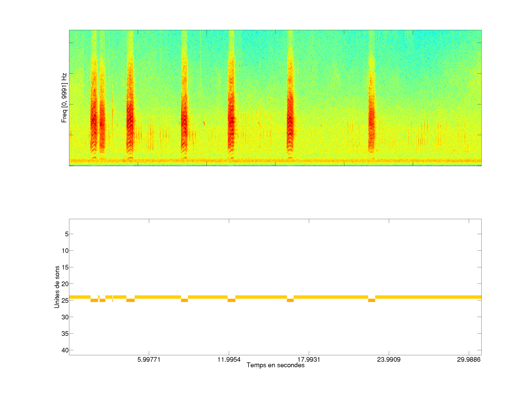532x399 pixels.
Task: Click the y-axis tick label 25
Action: point(65,300)
